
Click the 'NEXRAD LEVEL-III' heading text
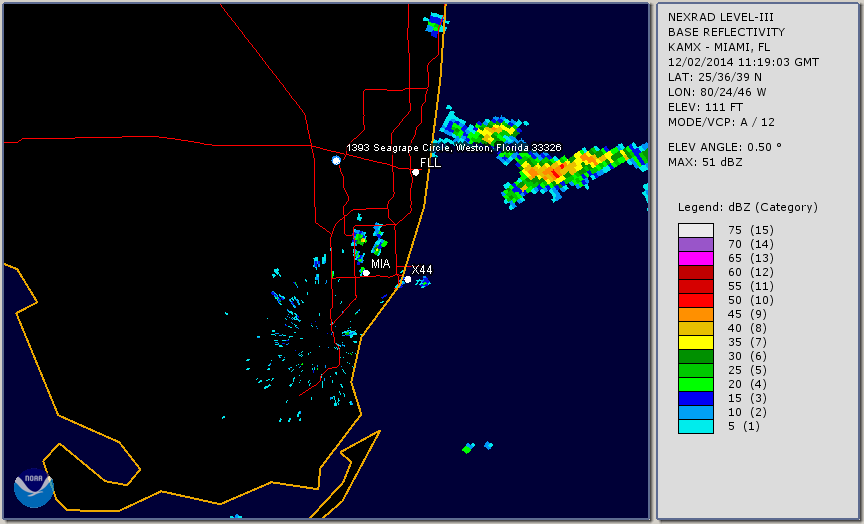click(721, 18)
